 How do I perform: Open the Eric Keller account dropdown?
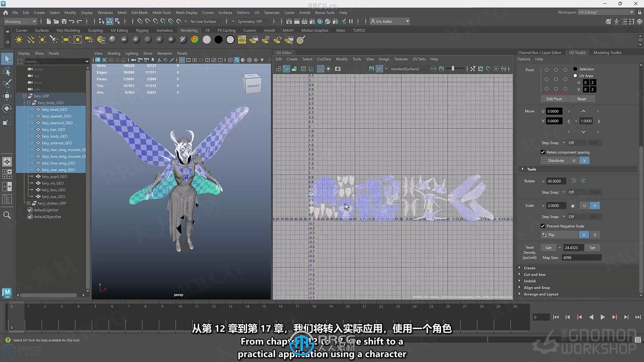(390, 21)
